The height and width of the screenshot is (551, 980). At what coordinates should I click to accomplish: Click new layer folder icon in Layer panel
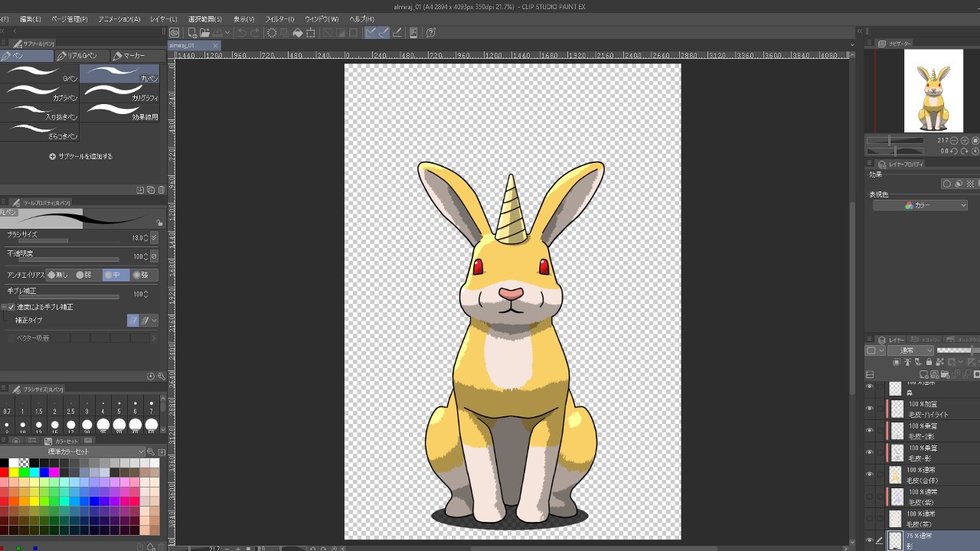945,374
